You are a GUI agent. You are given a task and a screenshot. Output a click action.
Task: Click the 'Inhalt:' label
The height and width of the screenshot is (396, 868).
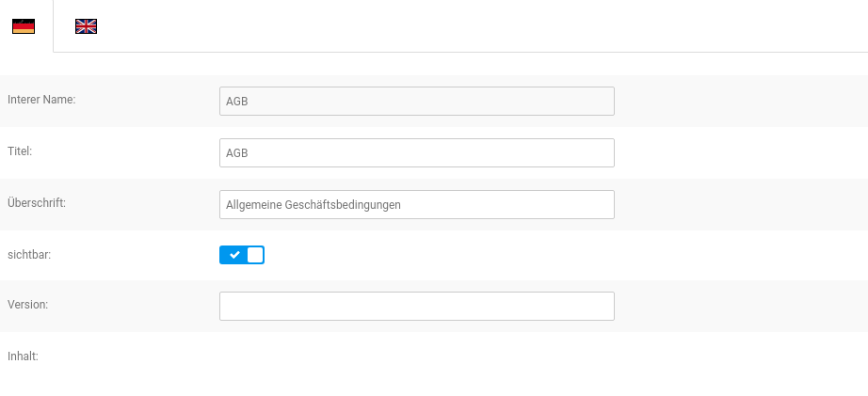pyautogui.click(x=23, y=356)
